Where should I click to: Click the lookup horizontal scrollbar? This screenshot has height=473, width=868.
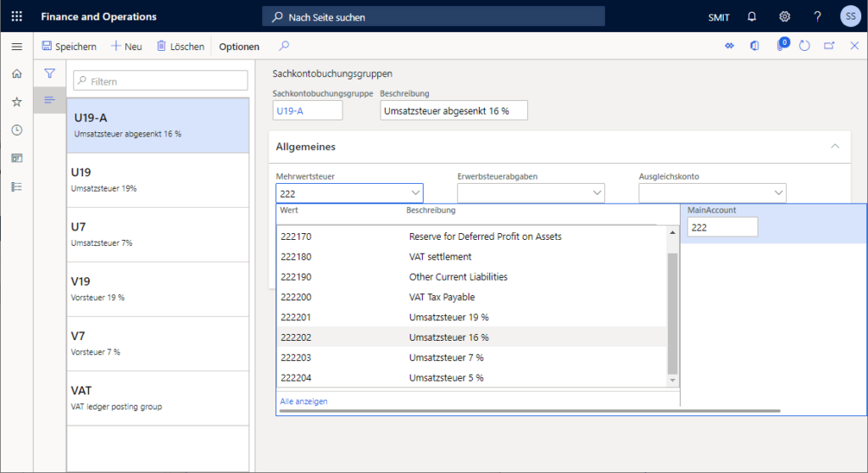(x=530, y=411)
